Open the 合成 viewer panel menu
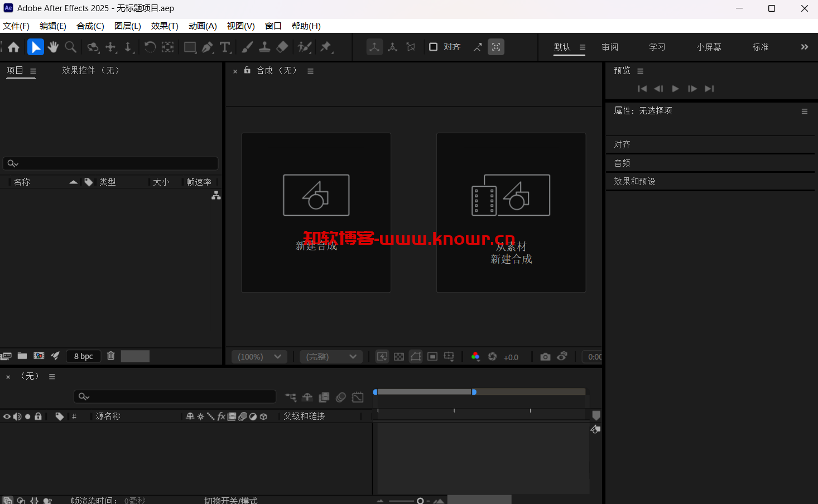The image size is (818, 504). [x=310, y=71]
